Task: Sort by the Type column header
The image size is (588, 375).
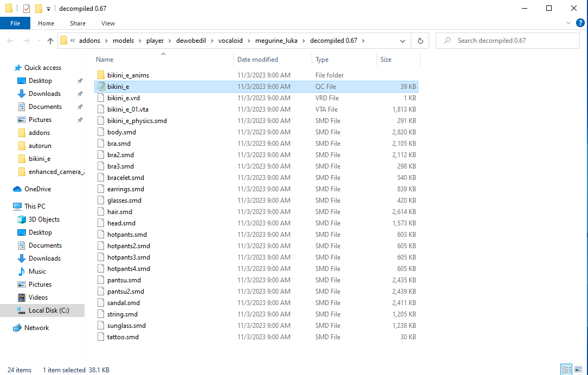Action: coord(322,59)
